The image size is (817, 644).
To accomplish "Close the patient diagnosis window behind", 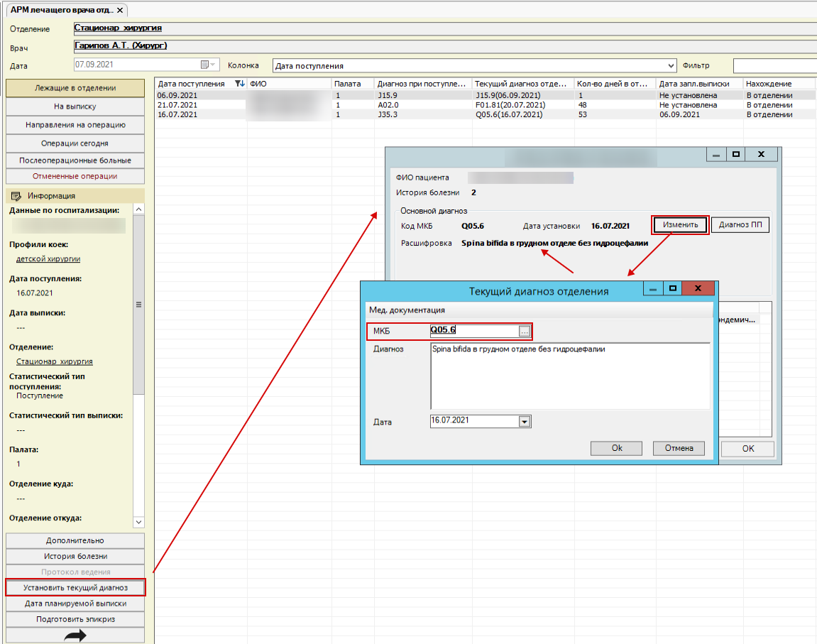I will 761,154.
